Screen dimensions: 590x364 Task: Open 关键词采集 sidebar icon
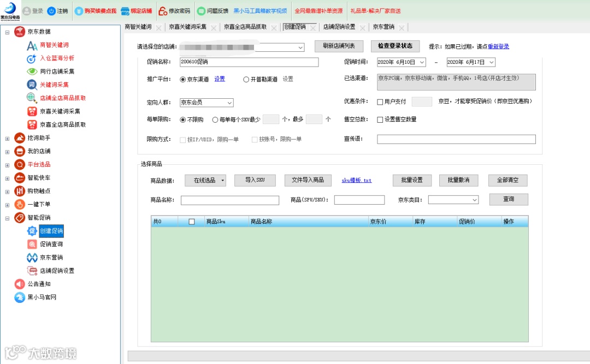[32, 85]
